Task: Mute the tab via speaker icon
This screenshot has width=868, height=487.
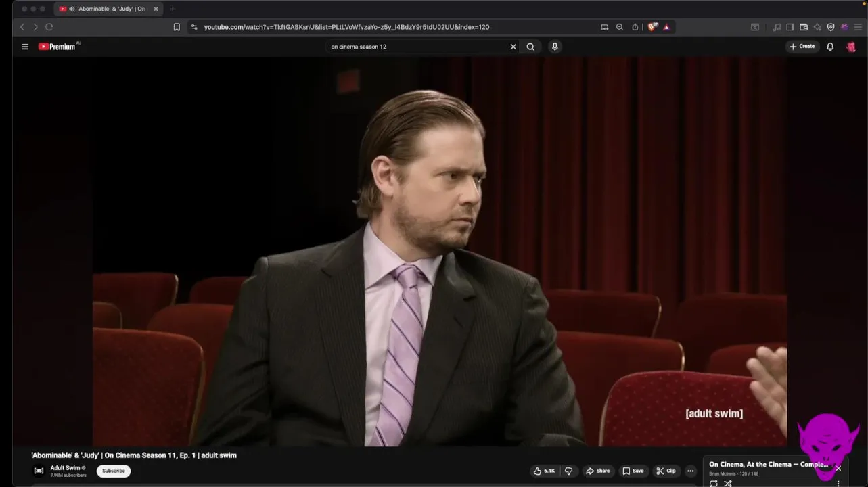Action: pos(72,9)
